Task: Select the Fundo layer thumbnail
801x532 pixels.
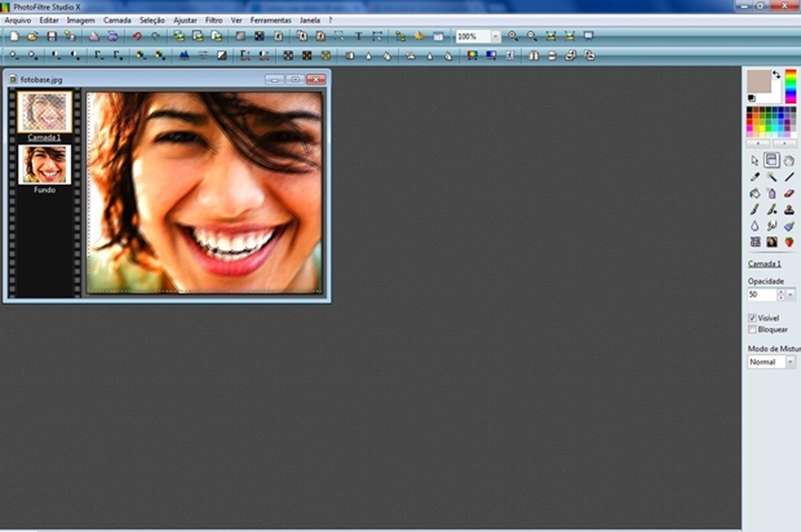Action: [45, 164]
